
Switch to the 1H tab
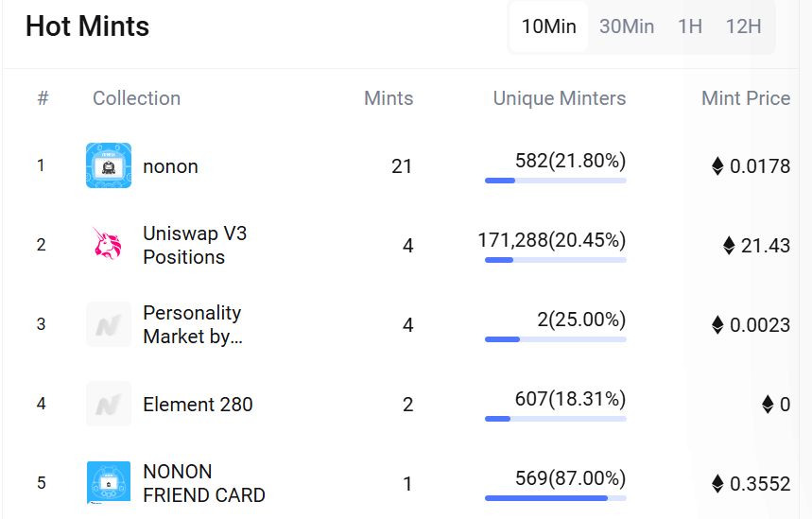tap(690, 26)
